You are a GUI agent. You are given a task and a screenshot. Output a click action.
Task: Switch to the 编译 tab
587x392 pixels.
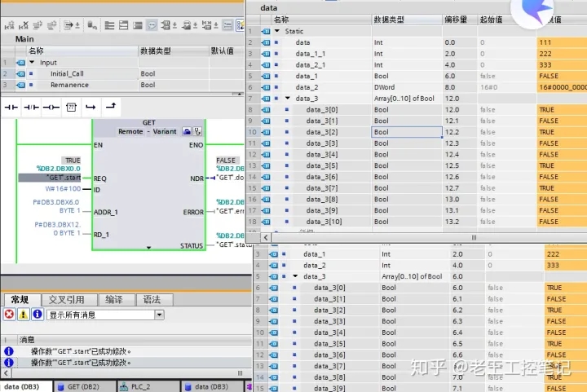tap(113, 299)
